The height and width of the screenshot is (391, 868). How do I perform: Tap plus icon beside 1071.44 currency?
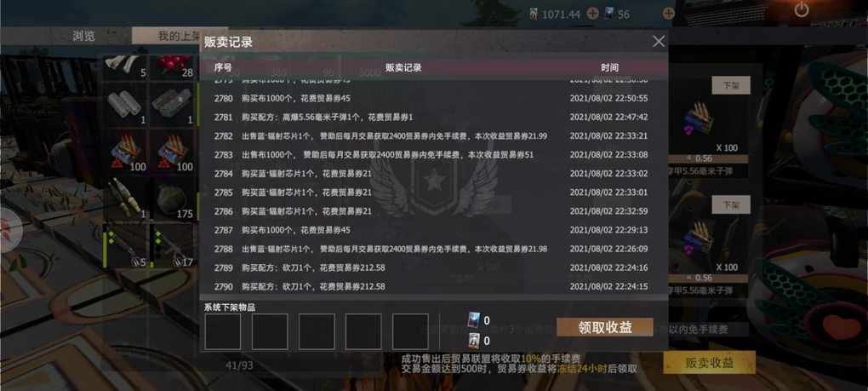(592, 14)
